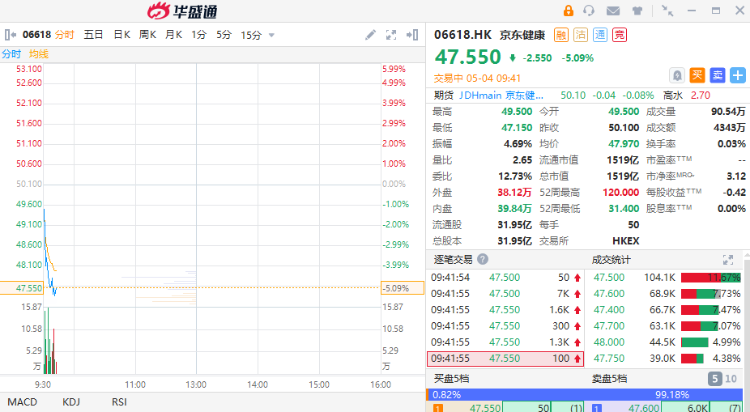
Task: Click the 逐笔交易 heading
Action: pyautogui.click(x=453, y=260)
